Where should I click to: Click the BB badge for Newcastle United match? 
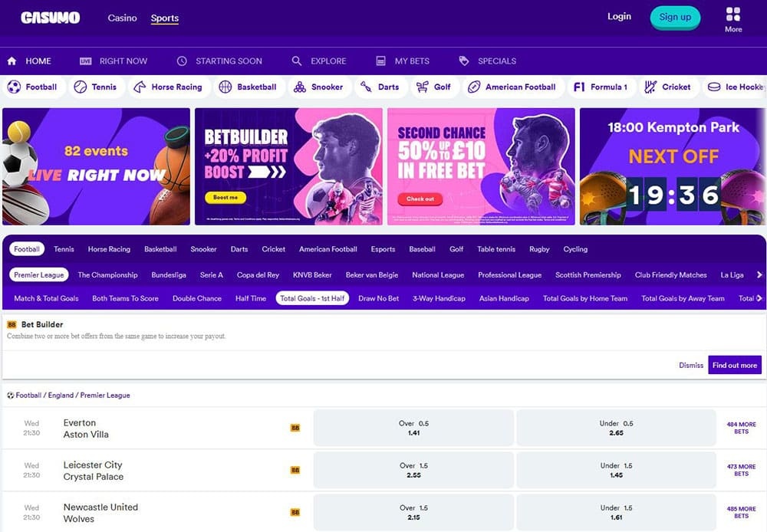click(295, 512)
